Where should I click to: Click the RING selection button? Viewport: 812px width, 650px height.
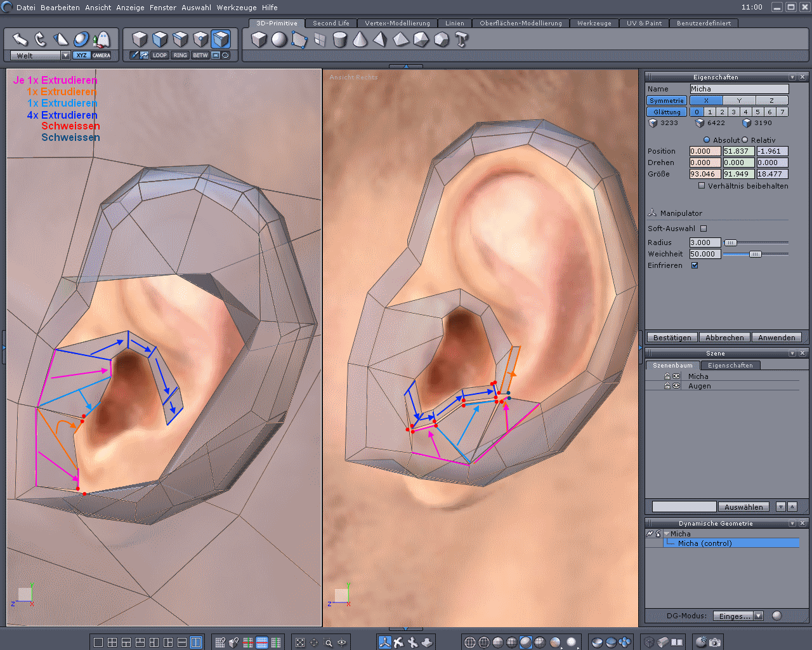(x=180, y=55)
